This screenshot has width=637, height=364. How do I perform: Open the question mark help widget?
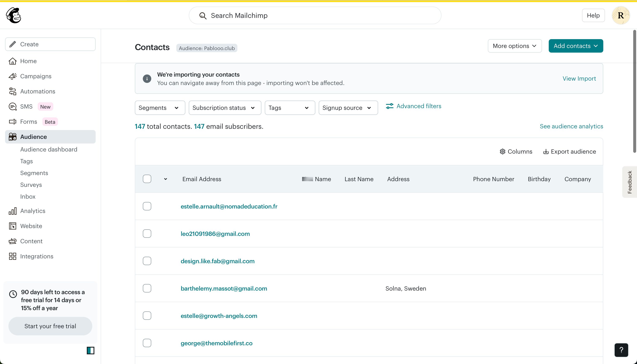click(621, 350)
